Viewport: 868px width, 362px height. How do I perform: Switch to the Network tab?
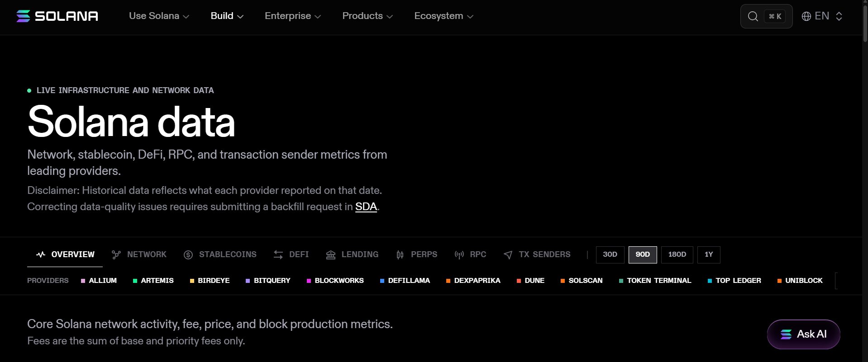pos(139,254)
